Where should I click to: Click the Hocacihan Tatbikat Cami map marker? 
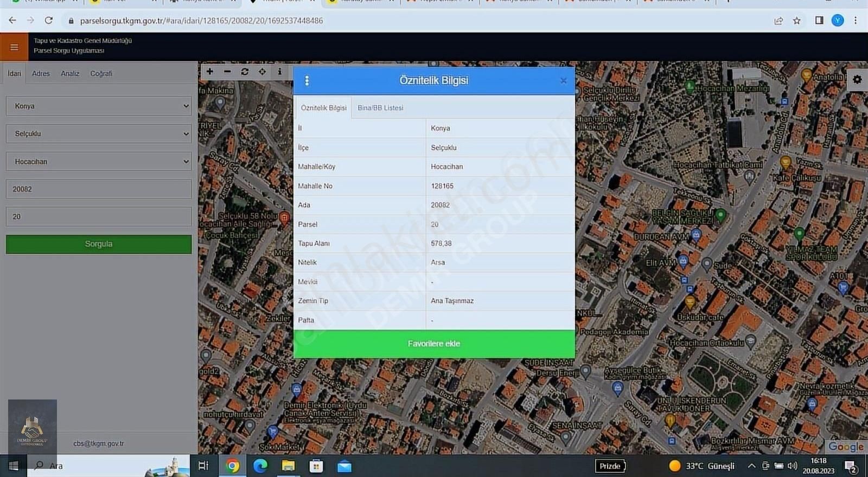tap(749, 176)
